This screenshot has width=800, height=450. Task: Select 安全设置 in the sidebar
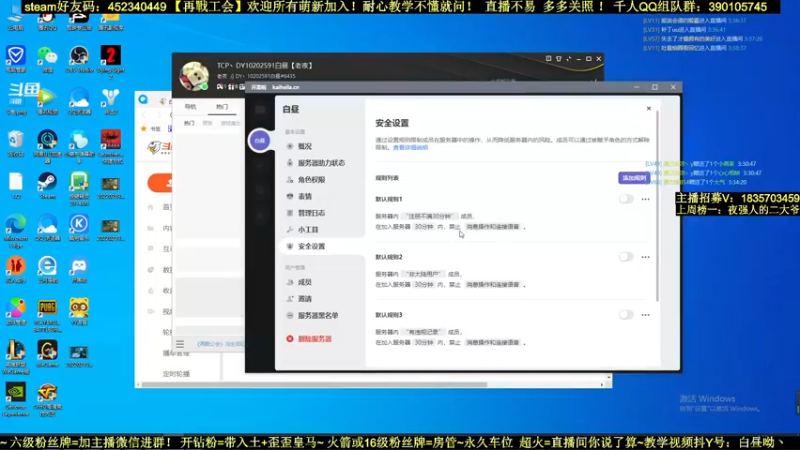311,246
